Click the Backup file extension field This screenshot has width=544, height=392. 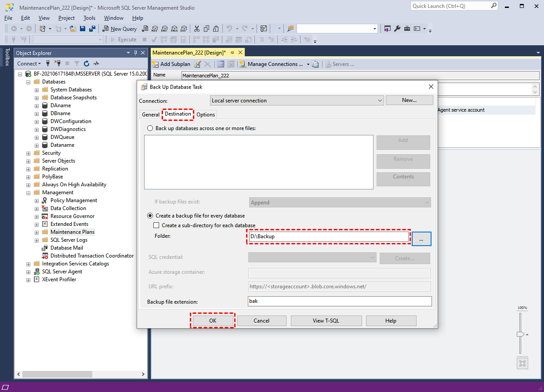[x=340, y=301]
